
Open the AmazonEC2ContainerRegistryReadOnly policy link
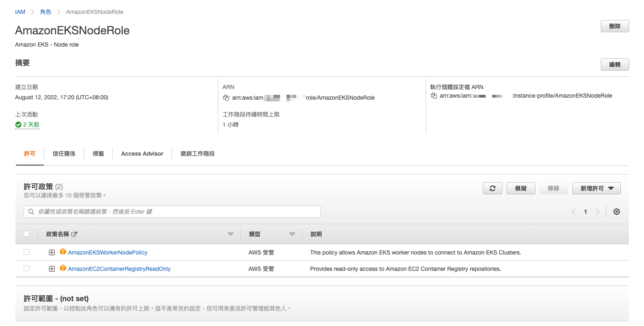[119, 269]
